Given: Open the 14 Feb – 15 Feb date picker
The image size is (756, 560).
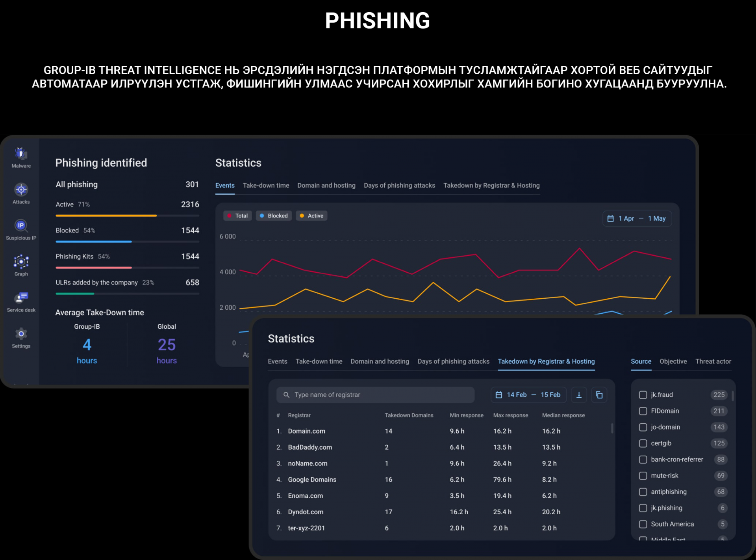Looking at the screenshot, I should click(x=528, y=395).
